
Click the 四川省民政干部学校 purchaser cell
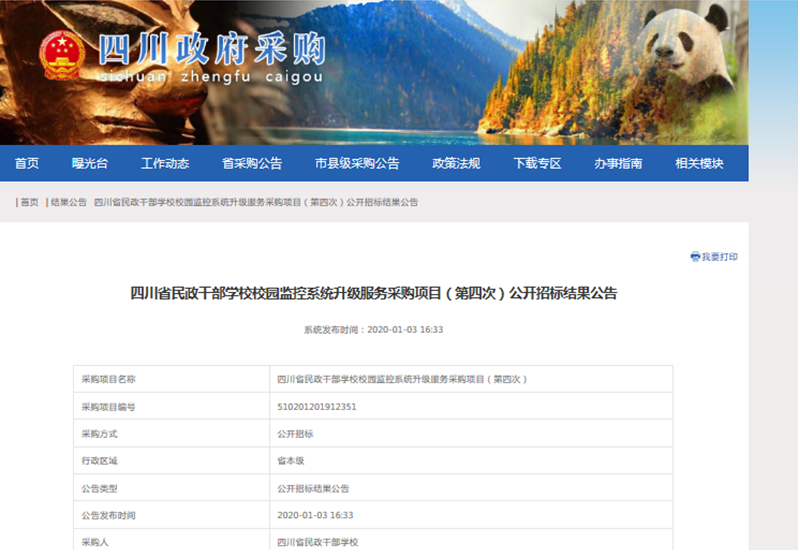tap(317, 542)
